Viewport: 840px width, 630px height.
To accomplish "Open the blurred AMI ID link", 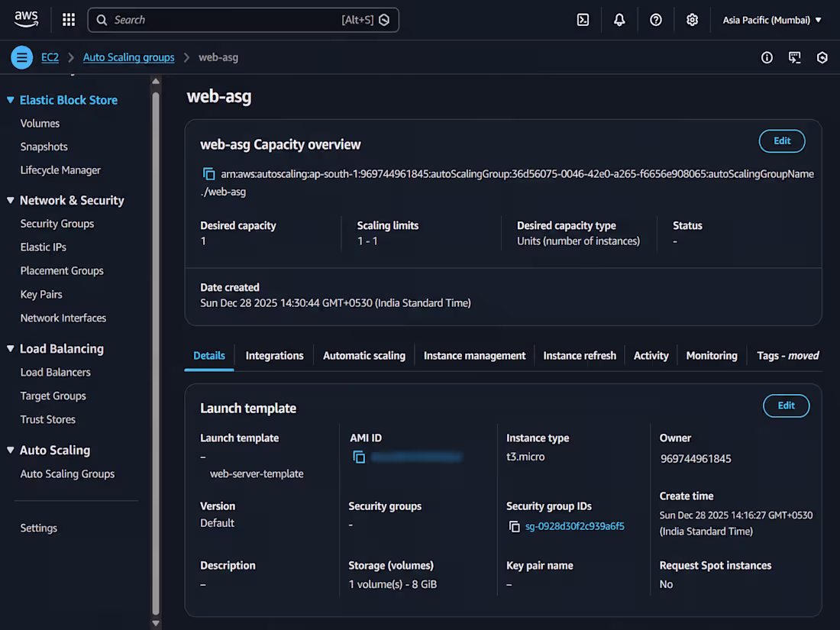I will click(x=416, y=457).
